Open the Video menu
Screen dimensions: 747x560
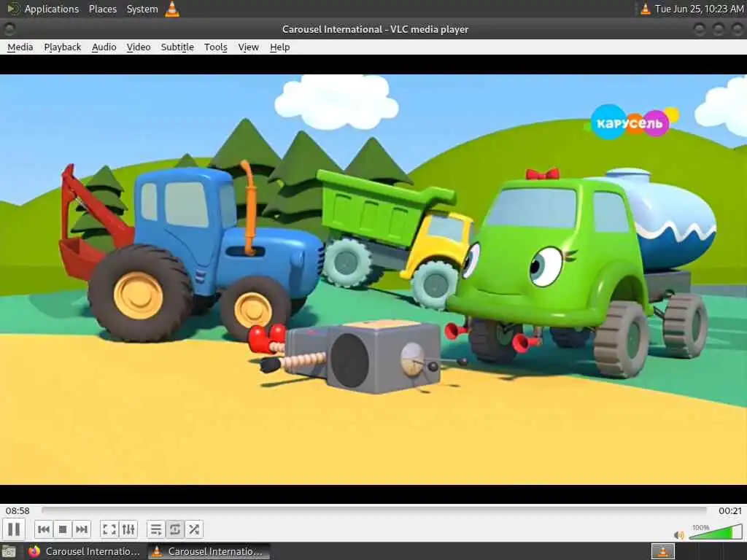point(139,47)
